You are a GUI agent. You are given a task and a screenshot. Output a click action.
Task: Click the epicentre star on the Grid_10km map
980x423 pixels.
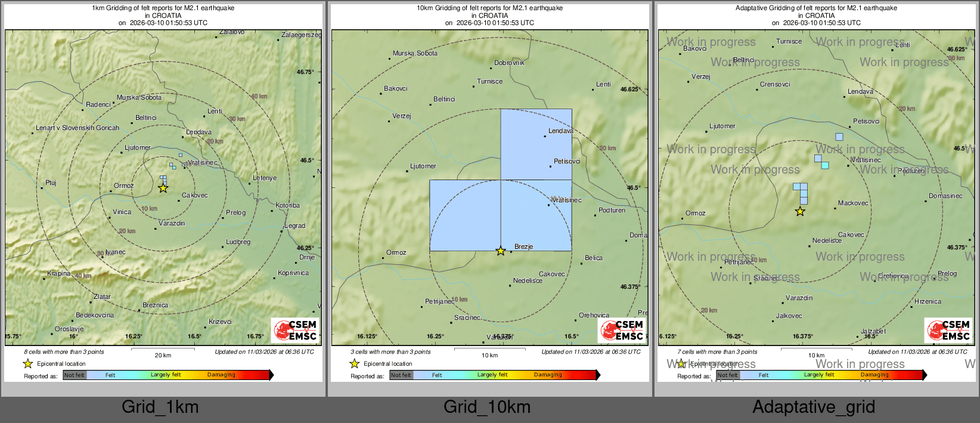pyautogui.click(x=501, y=251)
